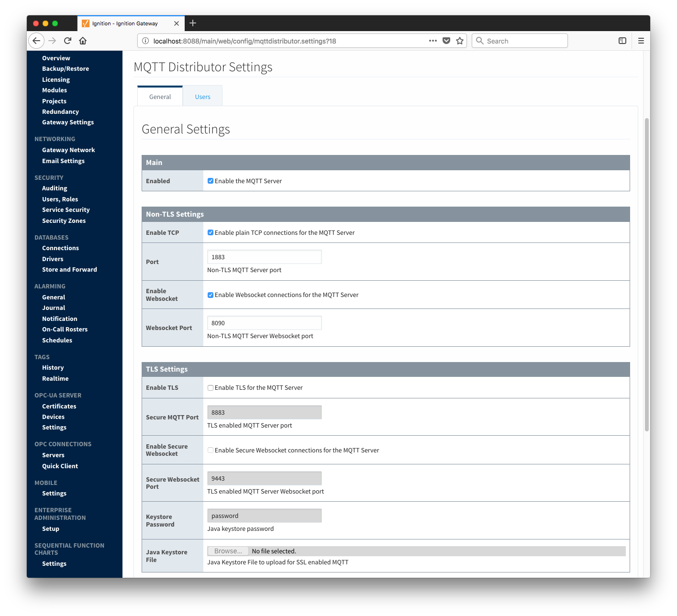Open Security Zones page
Viewport: 677px width, 616px height.
[x=64, y=221]
